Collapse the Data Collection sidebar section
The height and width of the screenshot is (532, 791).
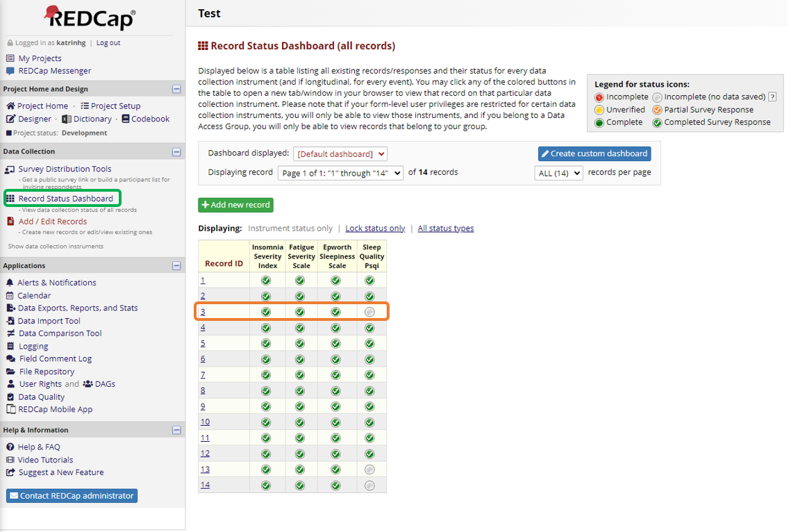[x=176, y=151]
